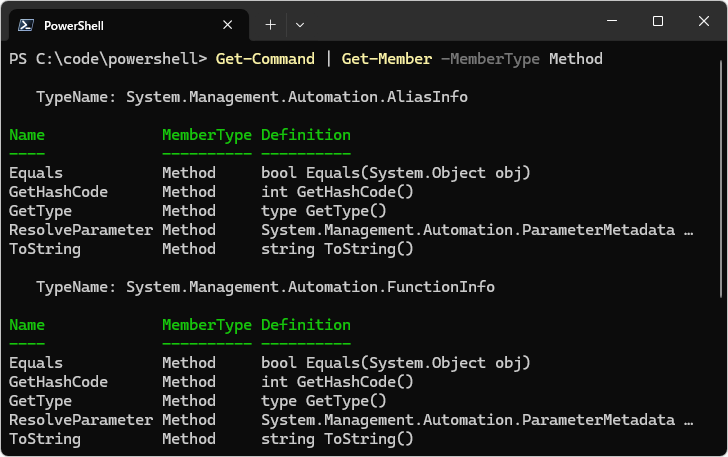
Task: Click the empty title bar area
Action: coord(450,22)
